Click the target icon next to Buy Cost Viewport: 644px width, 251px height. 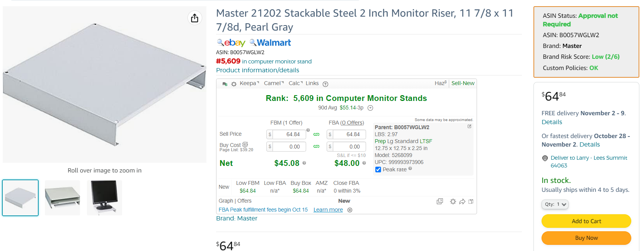tap(245, 145)
